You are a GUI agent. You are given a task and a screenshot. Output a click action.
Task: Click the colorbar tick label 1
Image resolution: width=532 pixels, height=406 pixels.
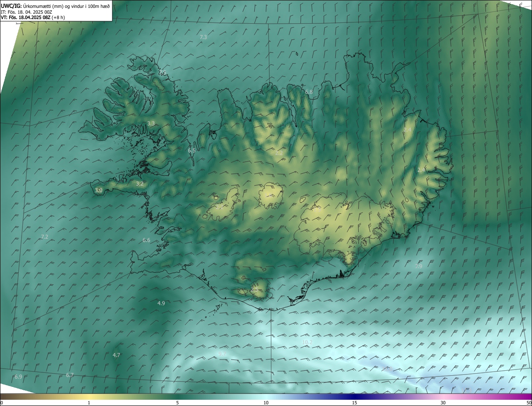pyautogui.click(x=89, y=403)
